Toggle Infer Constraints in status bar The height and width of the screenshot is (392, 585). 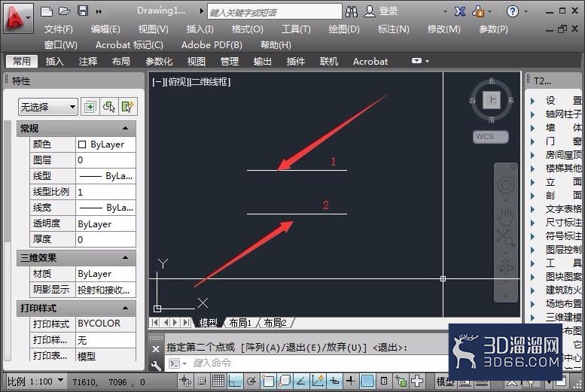(185, 381)
